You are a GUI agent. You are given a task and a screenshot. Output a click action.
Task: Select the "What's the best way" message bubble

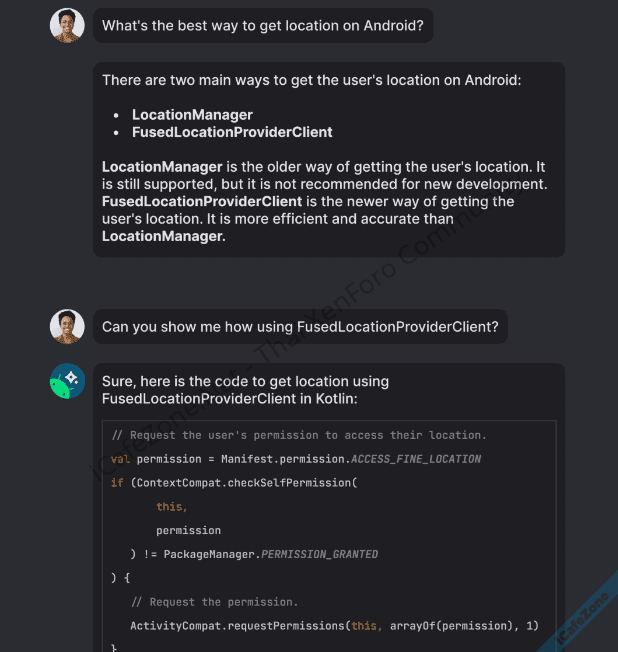[263, 26]
